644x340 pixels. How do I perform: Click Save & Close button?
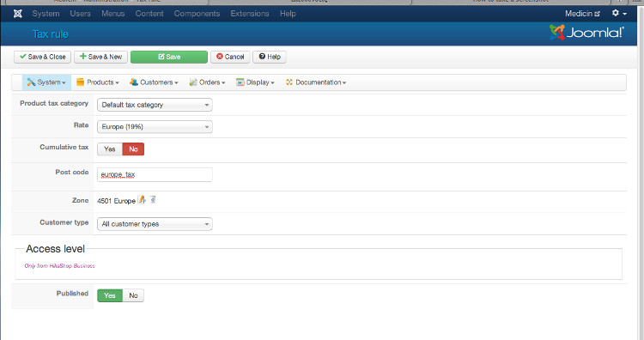point(42,57)
